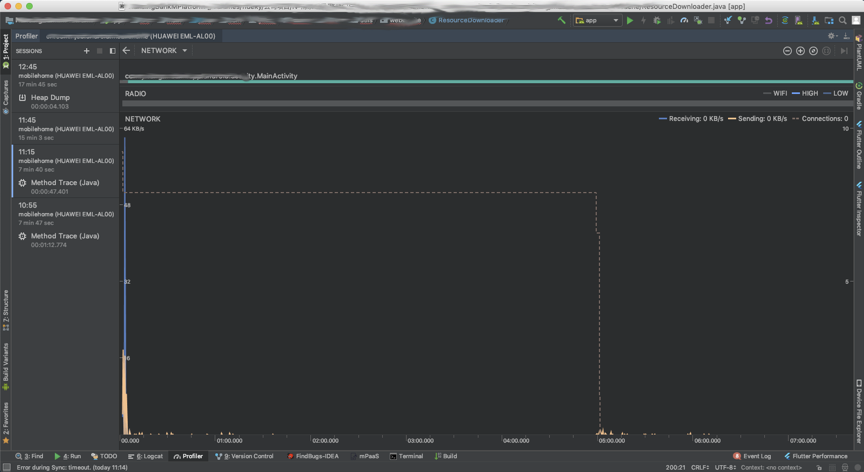Open the Gradle side panel

coord(858,96)
